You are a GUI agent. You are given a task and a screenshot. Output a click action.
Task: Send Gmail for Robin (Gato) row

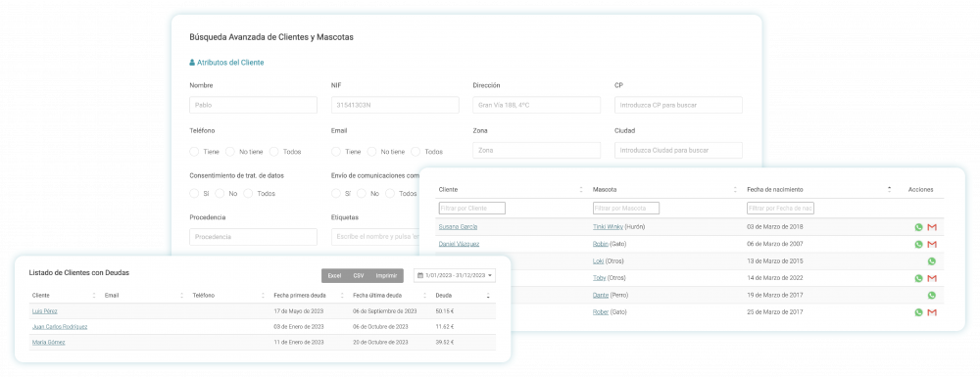pyautogui.click(x=932, y=244)
